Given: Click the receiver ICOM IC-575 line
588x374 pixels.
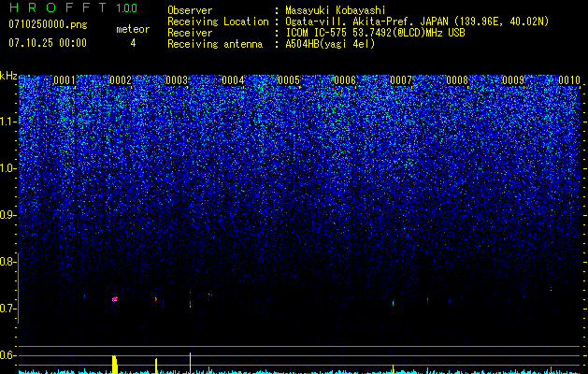Looking at the screenshot, I should (x=375, y=33).
